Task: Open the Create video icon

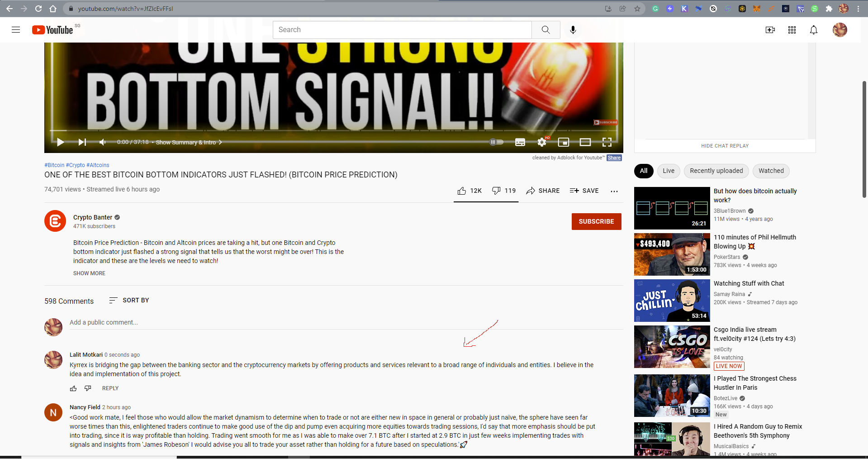Action: tap(770, 30)
